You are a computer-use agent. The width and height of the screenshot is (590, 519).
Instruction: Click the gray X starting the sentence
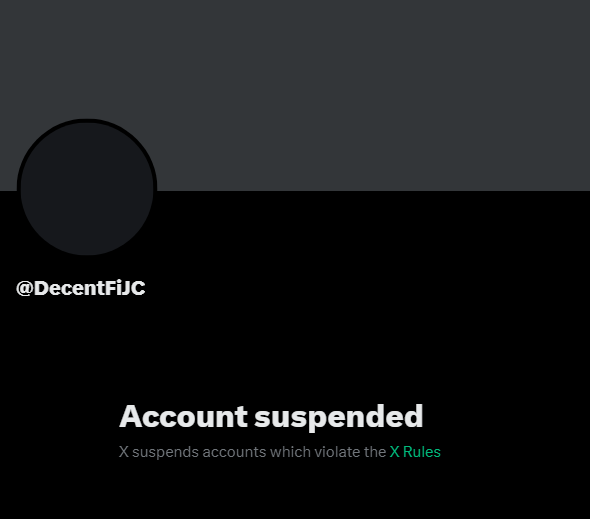[124, 452]
